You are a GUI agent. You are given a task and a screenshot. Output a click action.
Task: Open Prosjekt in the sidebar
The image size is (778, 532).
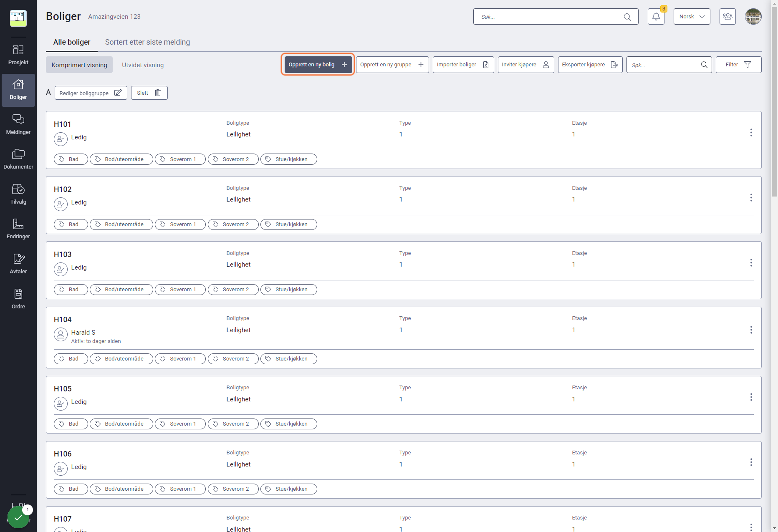point(18,55)
